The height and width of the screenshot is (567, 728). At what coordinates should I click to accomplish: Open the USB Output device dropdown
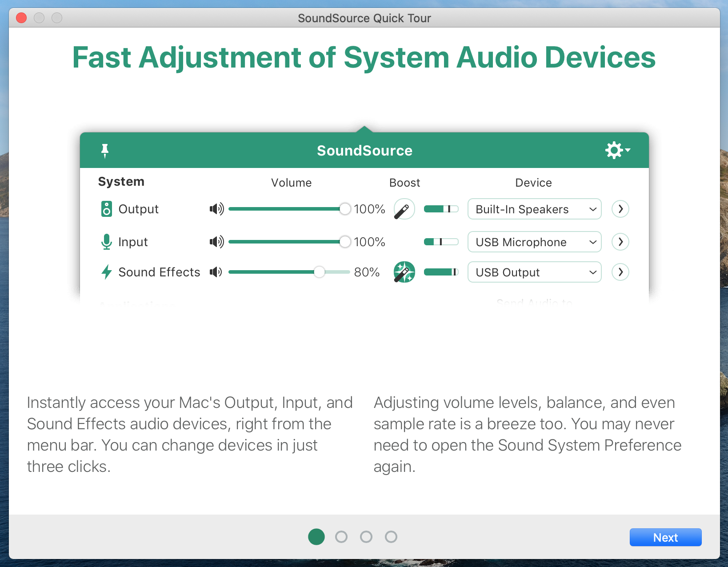[x=535, y=272]
